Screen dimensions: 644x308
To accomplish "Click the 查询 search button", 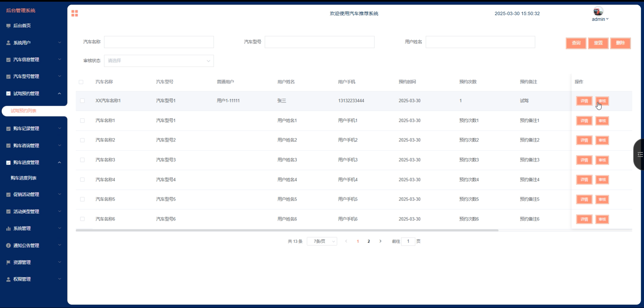I will click(x=576, y=43).
